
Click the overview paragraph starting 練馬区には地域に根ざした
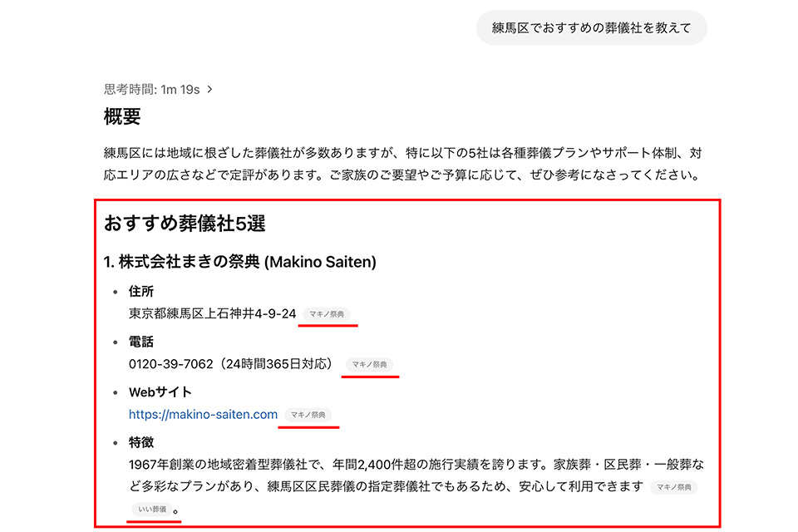[403, 164]
